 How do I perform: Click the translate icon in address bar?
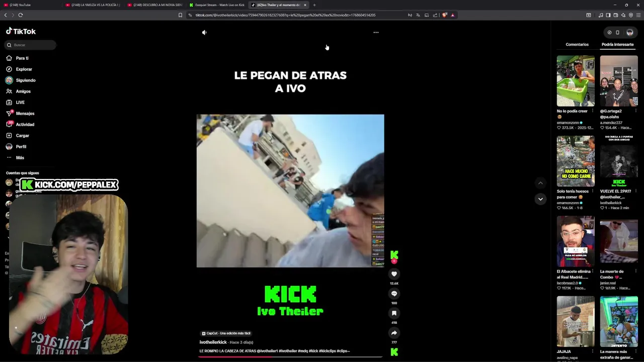418,15
